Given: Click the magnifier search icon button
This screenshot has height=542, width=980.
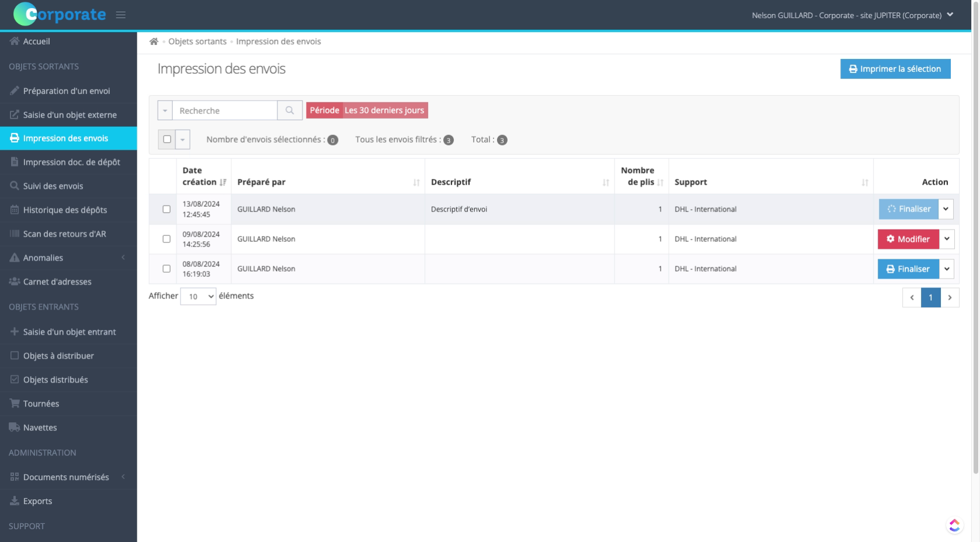Looking at the screenshot, I should click(290, 110).
